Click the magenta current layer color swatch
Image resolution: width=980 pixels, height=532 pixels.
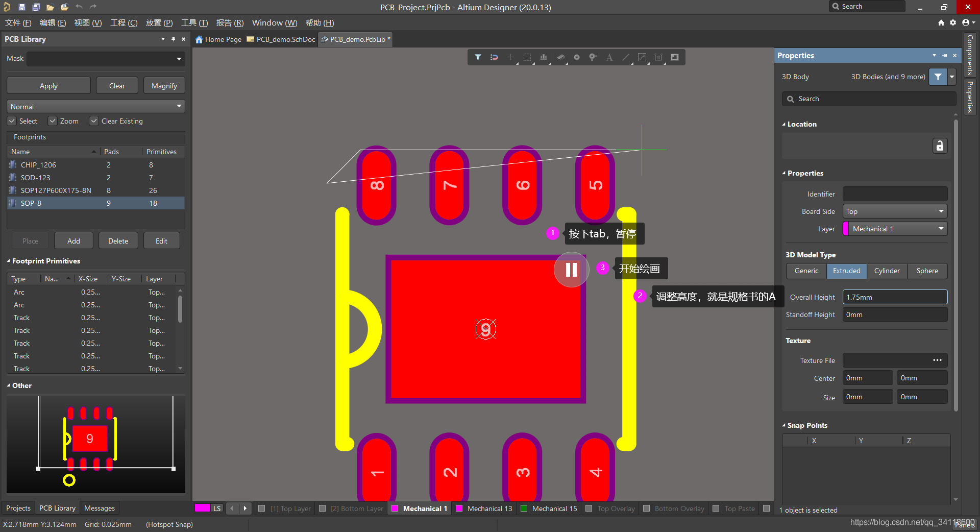[203, 508]
